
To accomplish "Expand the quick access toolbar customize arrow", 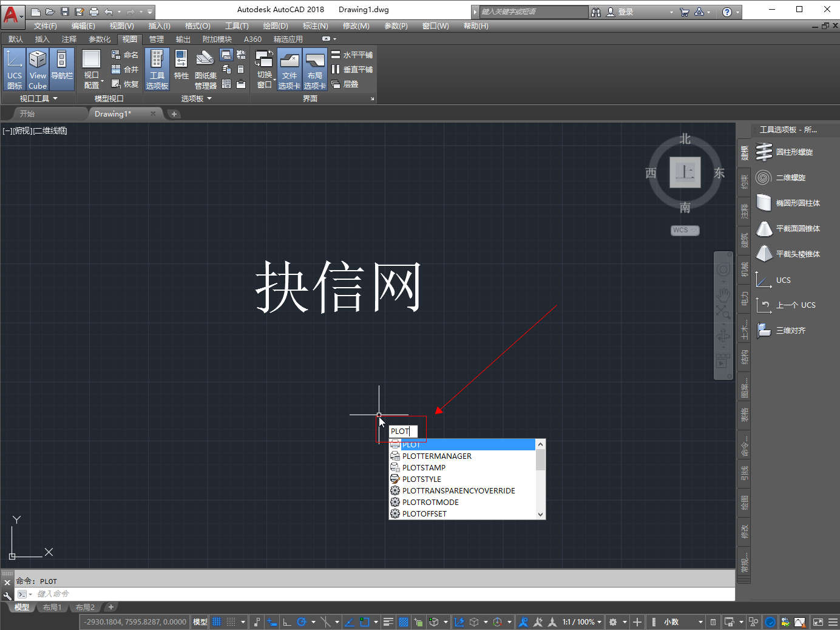I will coord(150,12).
